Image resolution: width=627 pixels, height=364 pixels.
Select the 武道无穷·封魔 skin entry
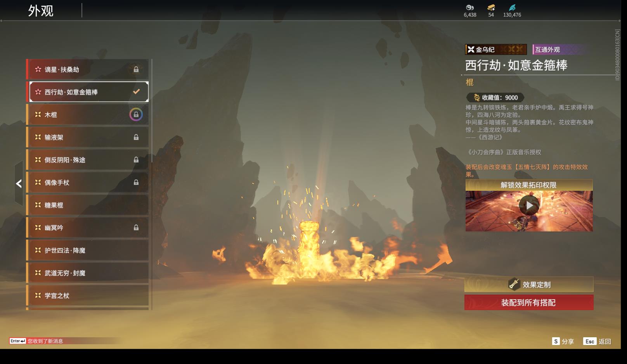(x=88, y=273)
